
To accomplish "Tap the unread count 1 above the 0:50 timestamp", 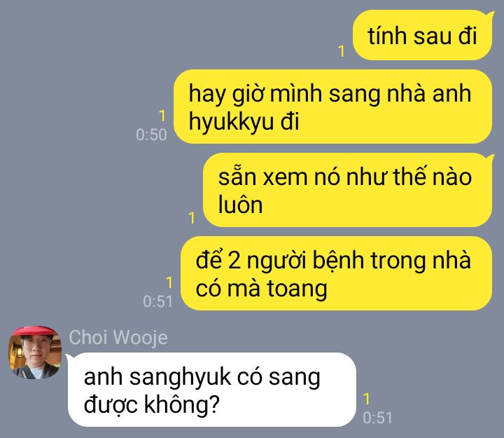I will 162,116.
